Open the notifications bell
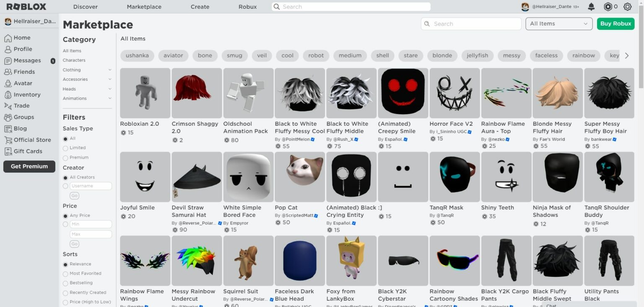This screenshot has width=644, height=307. (591, 6)
